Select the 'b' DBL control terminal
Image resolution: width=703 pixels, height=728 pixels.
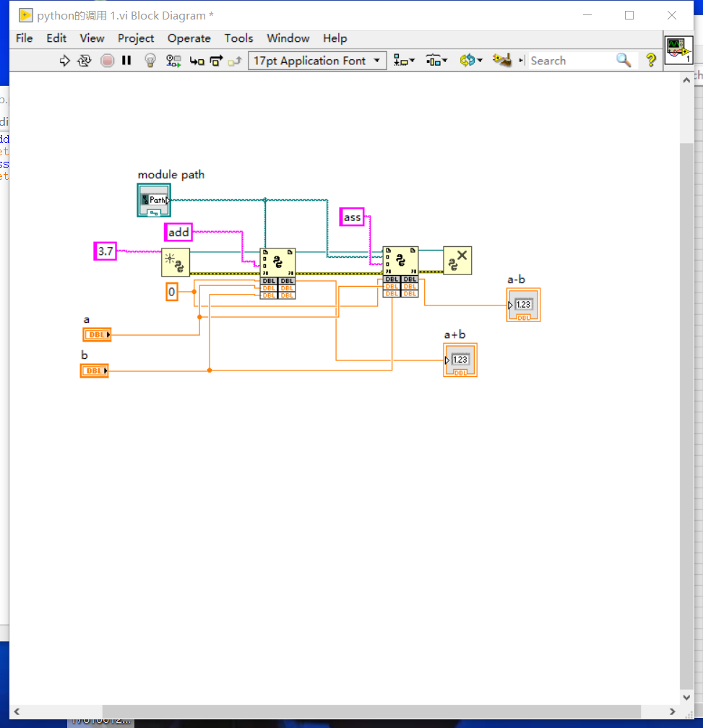[x=94, y=370]
